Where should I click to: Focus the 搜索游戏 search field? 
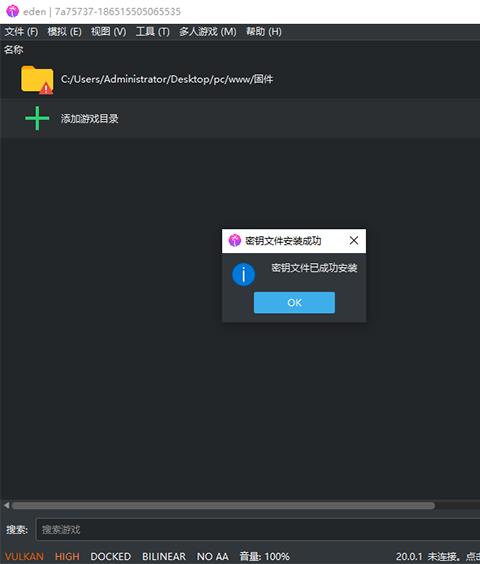(x=258, y=529)
